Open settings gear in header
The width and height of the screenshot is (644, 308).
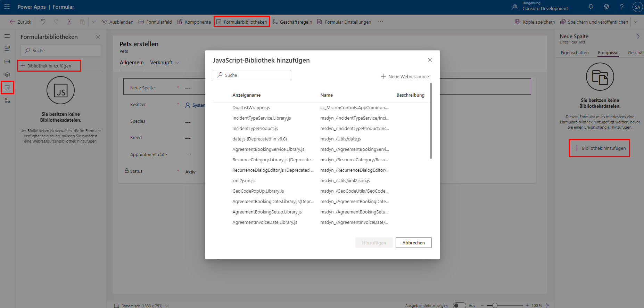pyautogui.click(x=606, y=7)
